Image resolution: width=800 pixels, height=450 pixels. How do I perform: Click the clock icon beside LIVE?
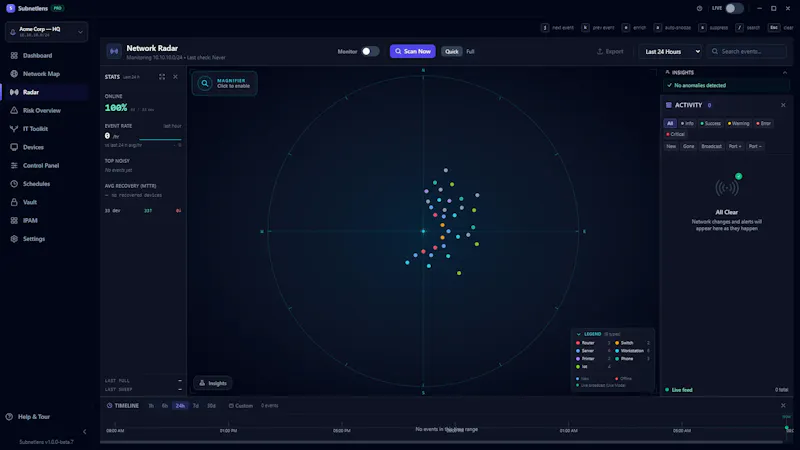699,8
